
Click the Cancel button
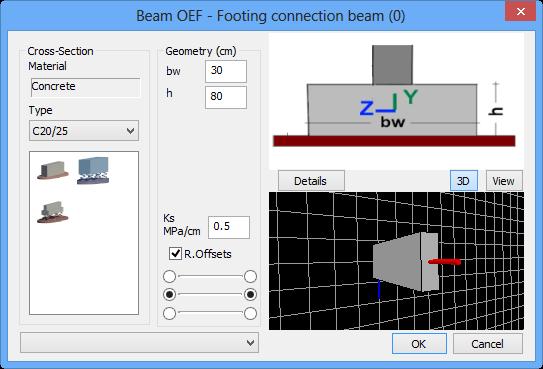pos(488,344)
